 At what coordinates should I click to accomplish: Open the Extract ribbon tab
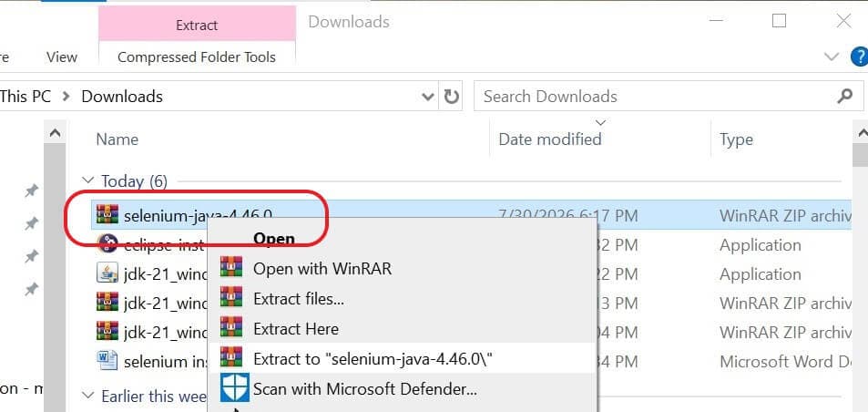point(197,25)
